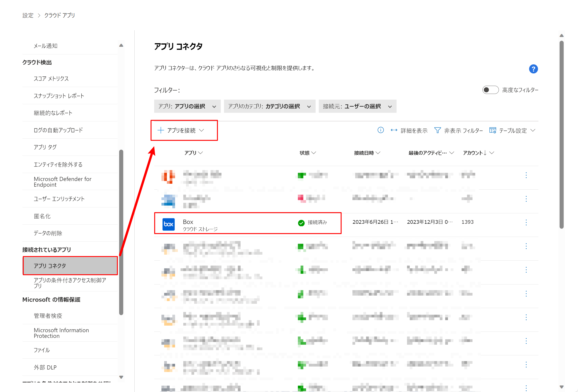578x392 pixels.
Task: Click the 設定 breadcrumb link
Action: point(28,15)
